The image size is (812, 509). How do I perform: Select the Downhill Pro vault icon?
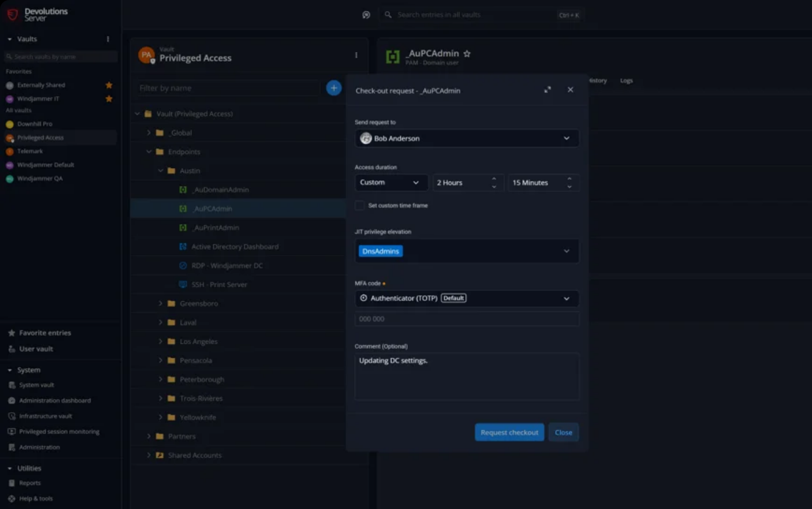pyautogui.click(x=9, y=124)
